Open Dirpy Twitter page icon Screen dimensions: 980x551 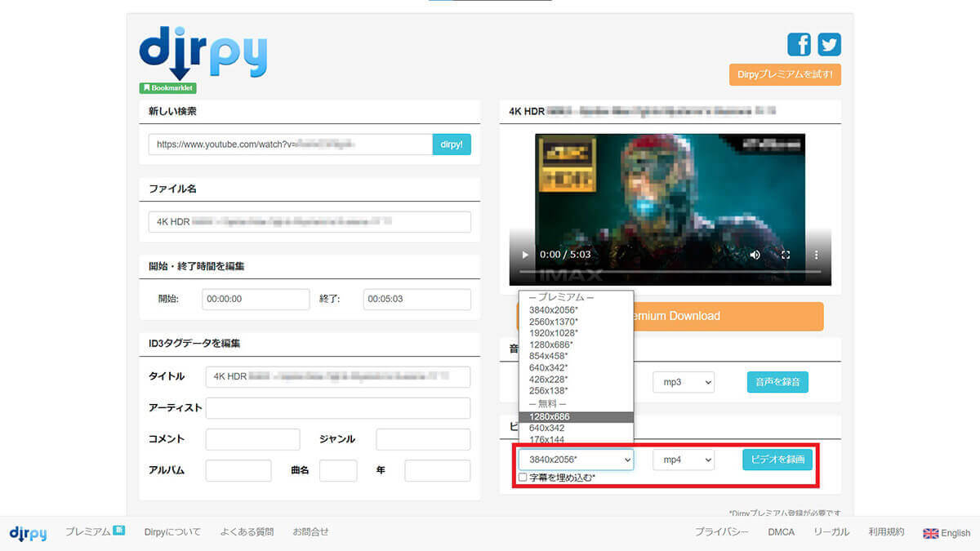point(830,44)
